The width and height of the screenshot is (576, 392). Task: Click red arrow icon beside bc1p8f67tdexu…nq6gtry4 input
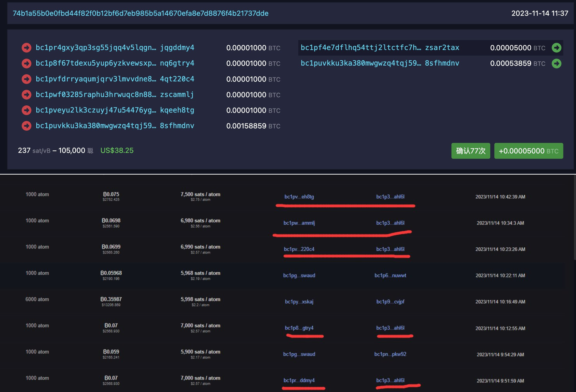point(26,64)
